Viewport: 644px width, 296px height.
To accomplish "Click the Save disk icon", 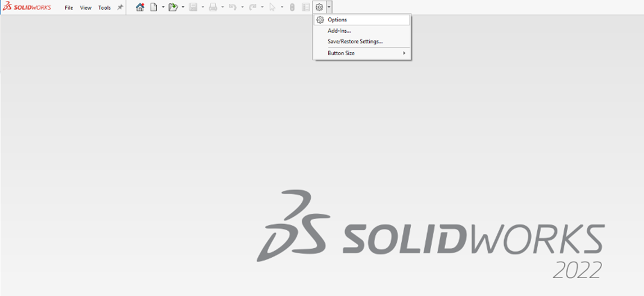I will [193, 7].
